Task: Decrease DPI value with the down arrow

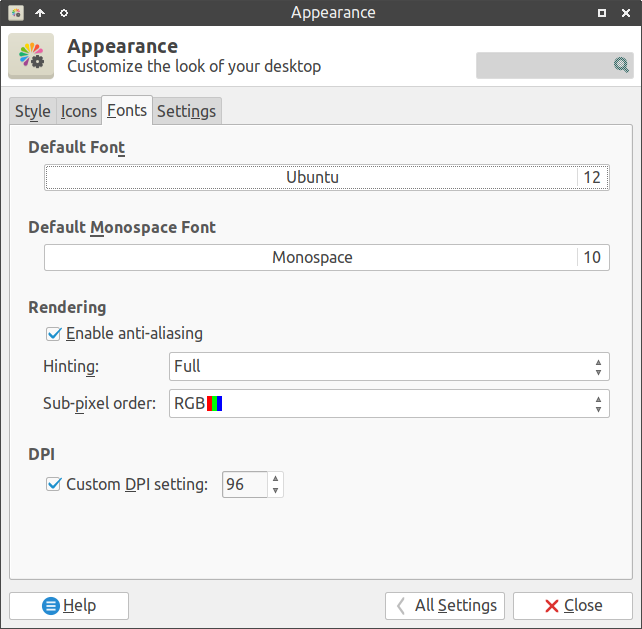Action: [276, 491]
